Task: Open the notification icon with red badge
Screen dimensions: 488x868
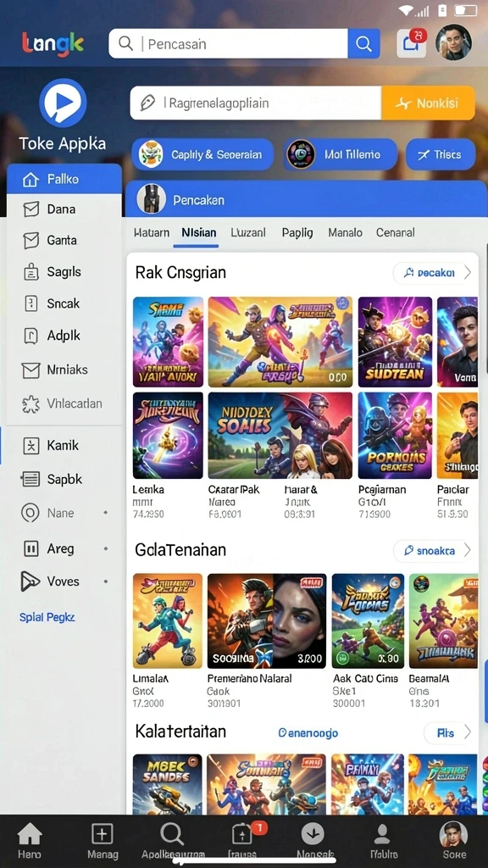Action: tap(412, 43)
